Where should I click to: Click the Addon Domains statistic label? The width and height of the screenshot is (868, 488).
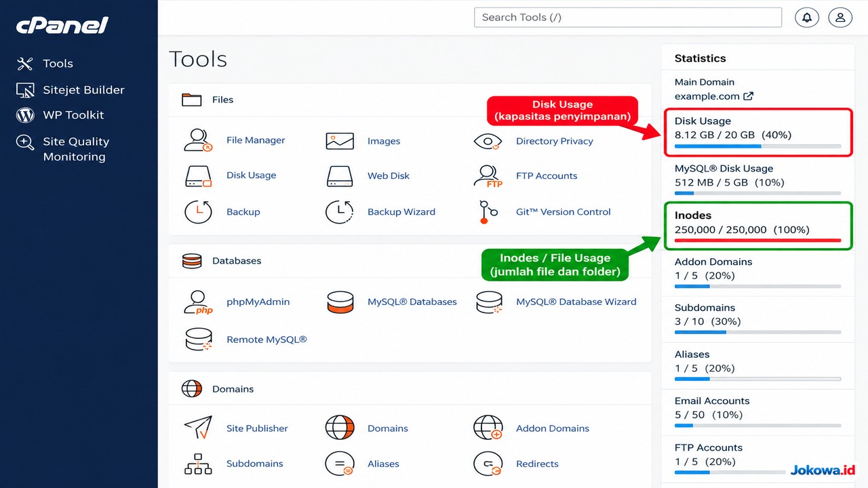pos(713,262)
